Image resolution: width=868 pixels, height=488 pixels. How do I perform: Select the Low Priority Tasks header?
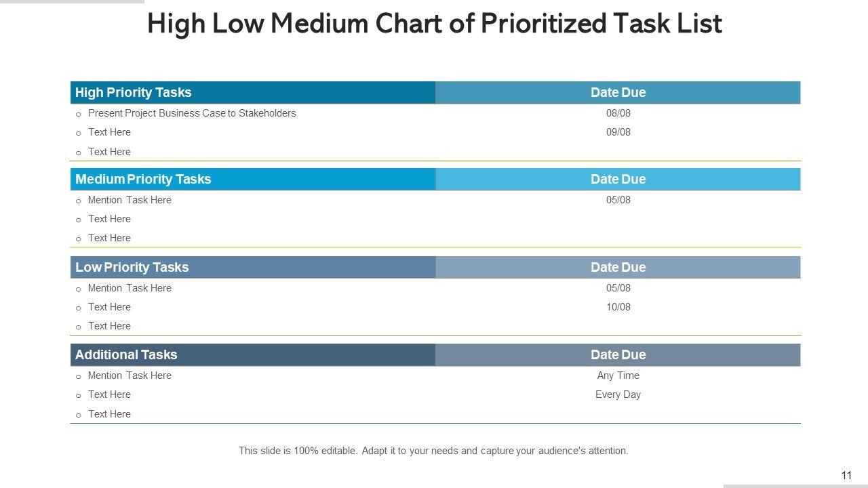[132, 268]
